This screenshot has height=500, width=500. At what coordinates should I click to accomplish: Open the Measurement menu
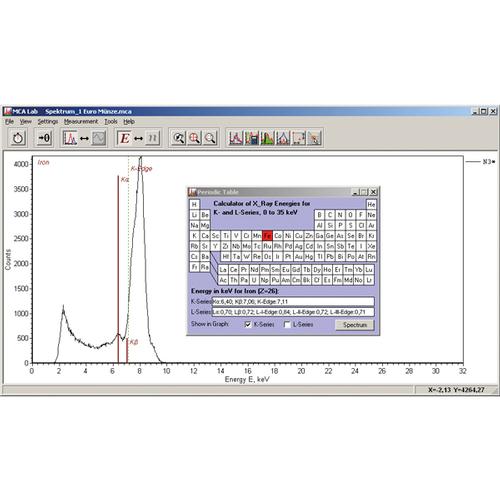[x=81, y=122]
